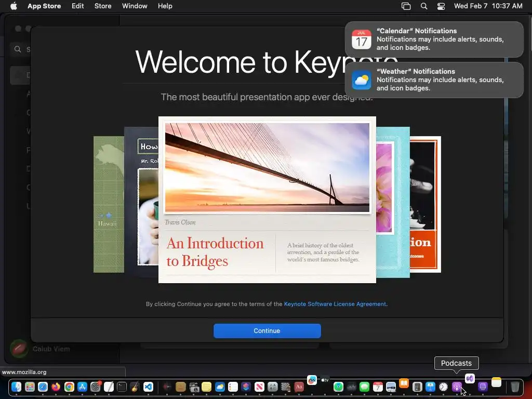Screen dimensions: 532x399
Task: Click the date and time in menu bar
Action: tap(488, 6)
